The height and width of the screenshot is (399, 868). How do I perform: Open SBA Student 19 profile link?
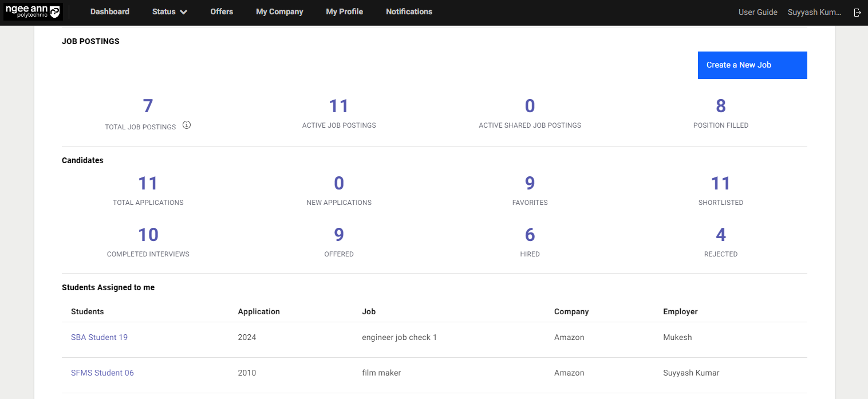coord(99,337)
